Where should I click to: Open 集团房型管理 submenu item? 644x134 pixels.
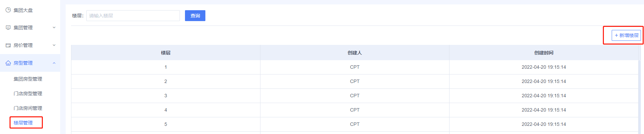(28, 79)
